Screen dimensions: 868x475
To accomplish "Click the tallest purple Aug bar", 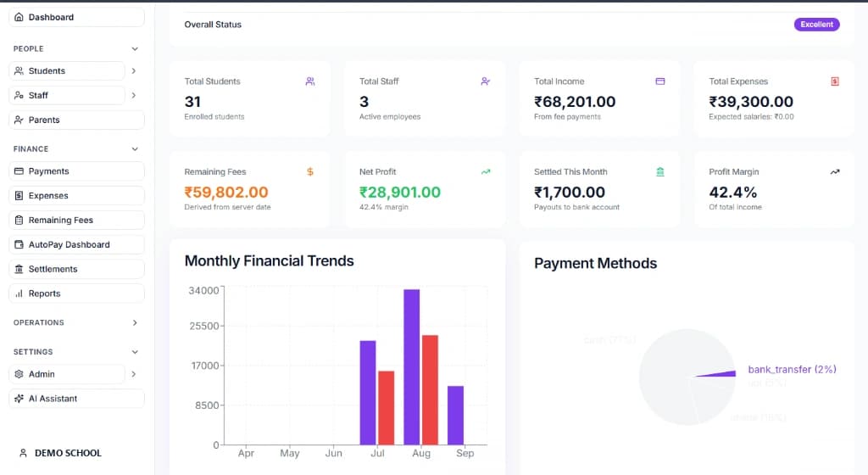I will pos(411,366).
